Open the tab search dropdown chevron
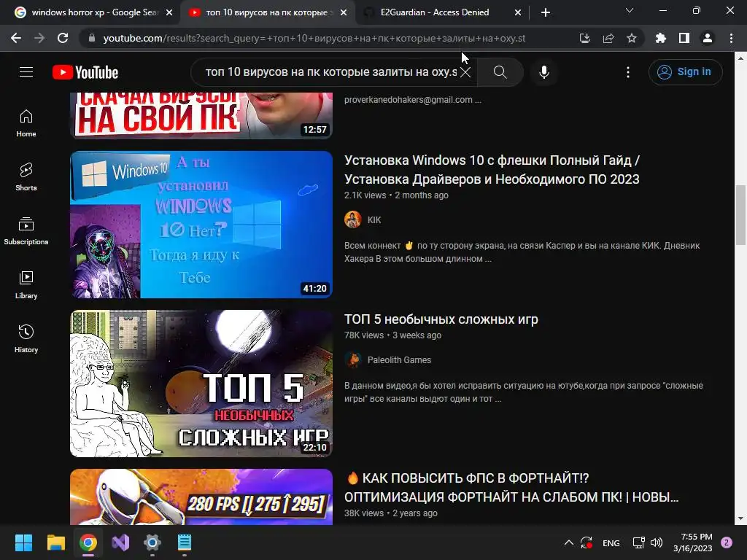 [630, 10]
